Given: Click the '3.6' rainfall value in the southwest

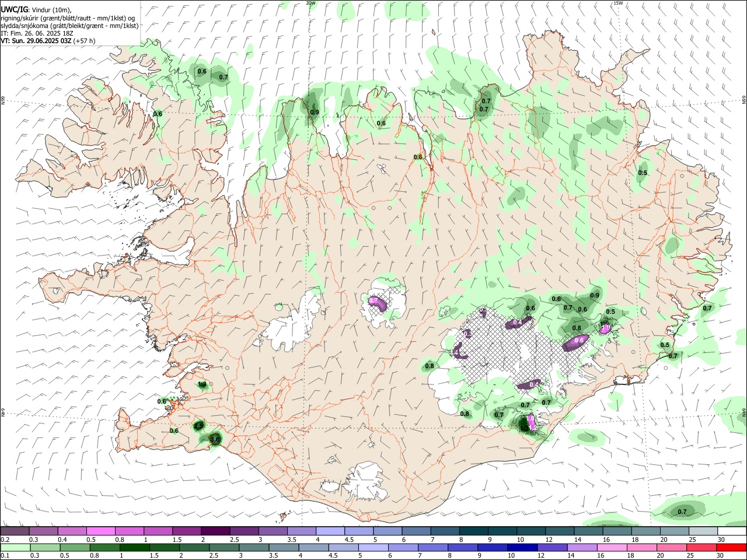Looking at the screenshot, I should [x=215, y=439].
